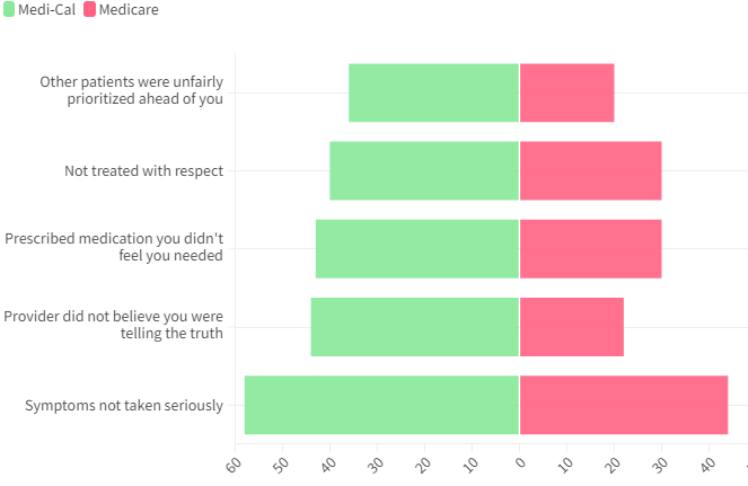This screenshot has width=748, height=486.
Task: Click the 60 tick label on the x-axis
Action: (x=235, y=463)
